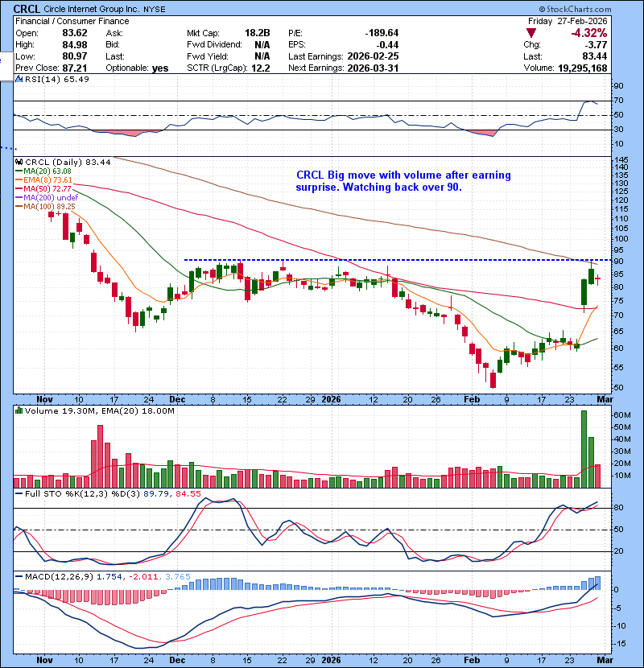Select the Open value 83.62
Screen dimensions: 644x668
[x=75, y=33]
